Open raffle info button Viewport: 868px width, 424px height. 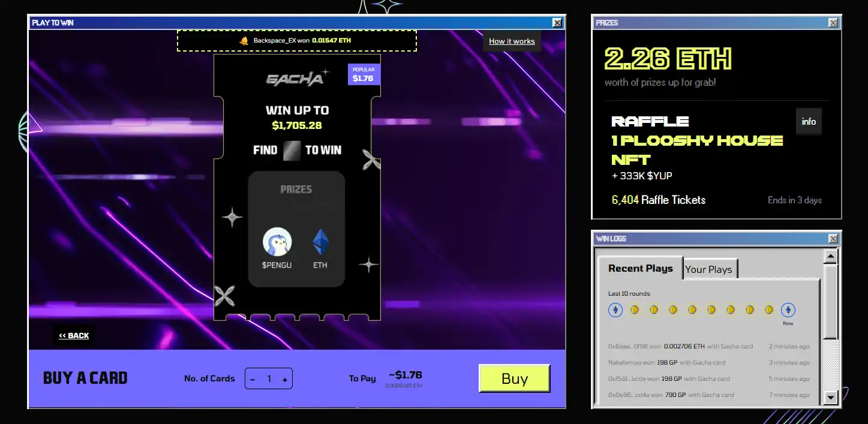pyautogui.click(x=809, y=122)
